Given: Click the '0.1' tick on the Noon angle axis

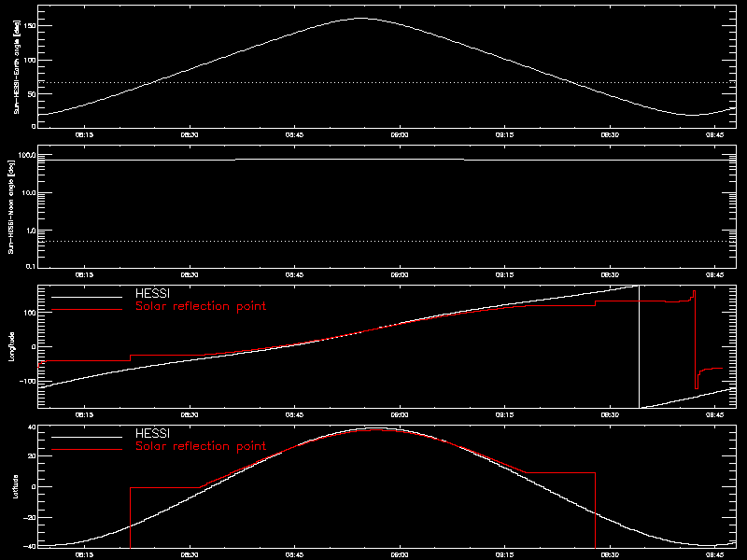Looking at the screenshot, I should pos(31,267).
